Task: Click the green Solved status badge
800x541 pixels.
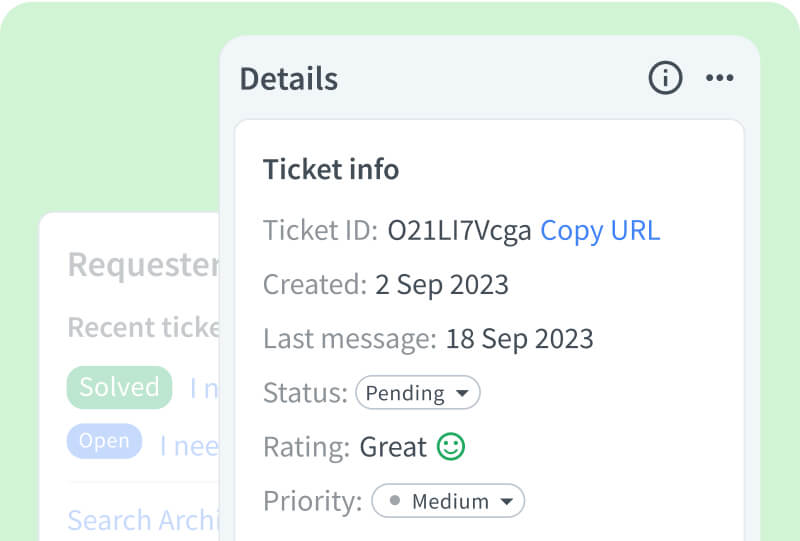Action: coord(120,387)
